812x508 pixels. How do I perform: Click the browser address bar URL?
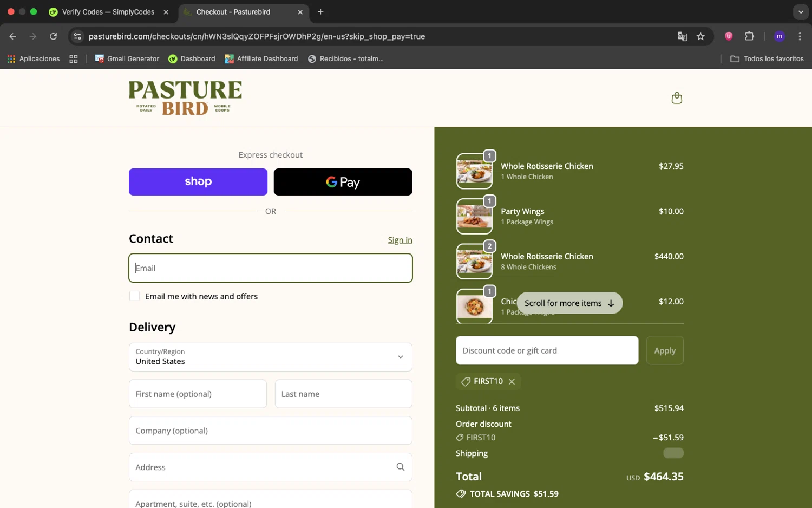257,36
